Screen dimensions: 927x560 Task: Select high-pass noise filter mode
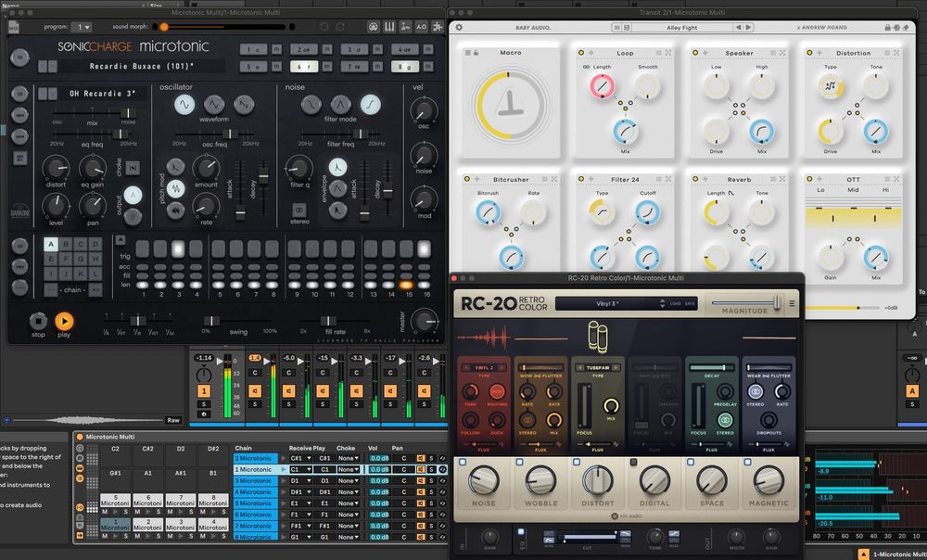pos(370,105)
